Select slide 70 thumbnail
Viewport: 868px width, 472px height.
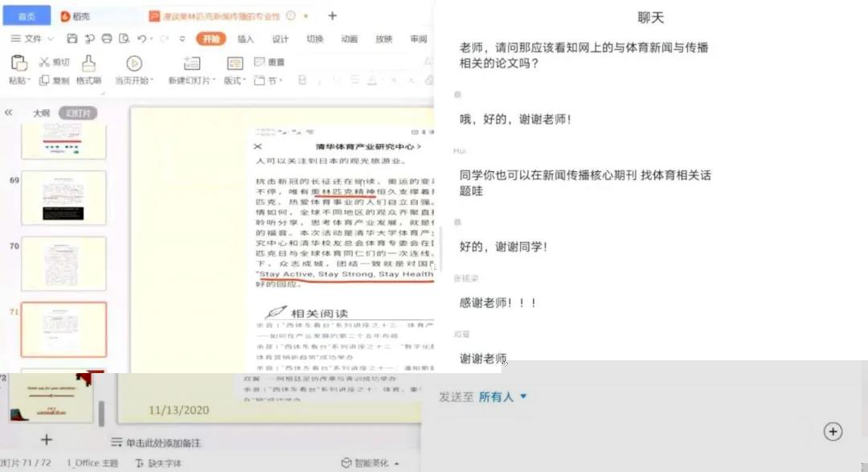63,264
